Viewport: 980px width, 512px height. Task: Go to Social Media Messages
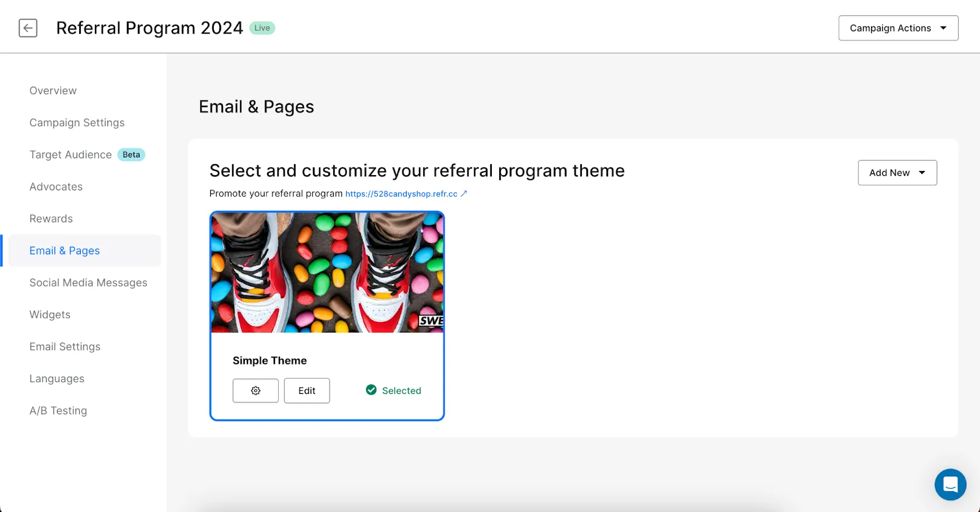(88, 282)
